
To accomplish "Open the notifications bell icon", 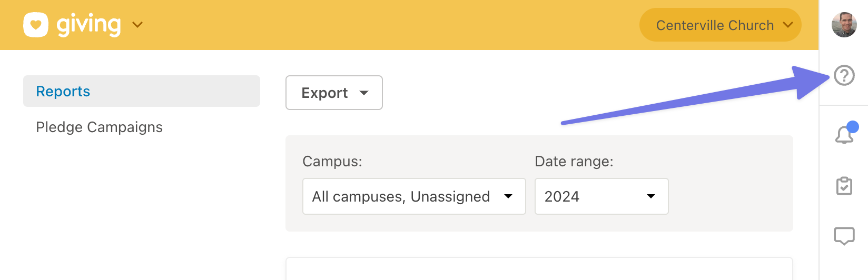I will click(x=844, y=135).
